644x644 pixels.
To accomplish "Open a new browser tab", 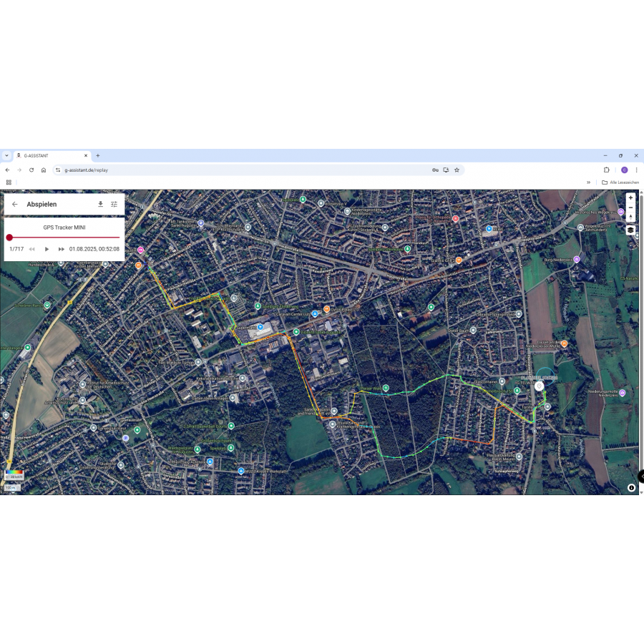I will click(98, 155).
